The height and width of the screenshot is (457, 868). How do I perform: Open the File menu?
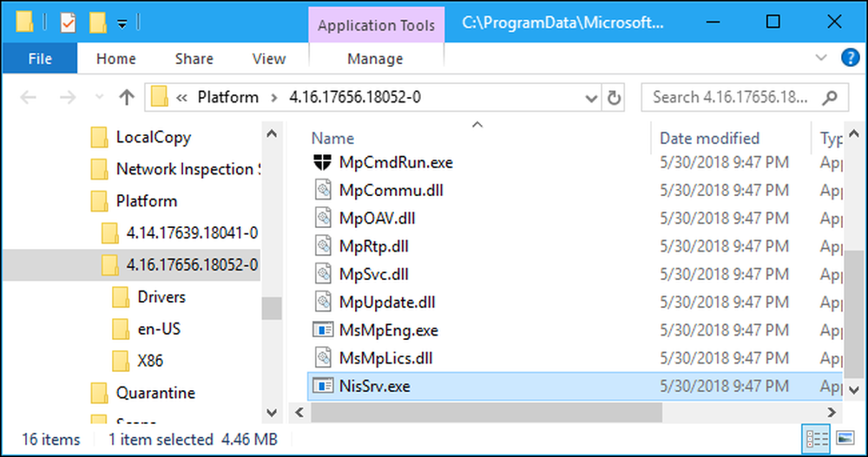40,58
